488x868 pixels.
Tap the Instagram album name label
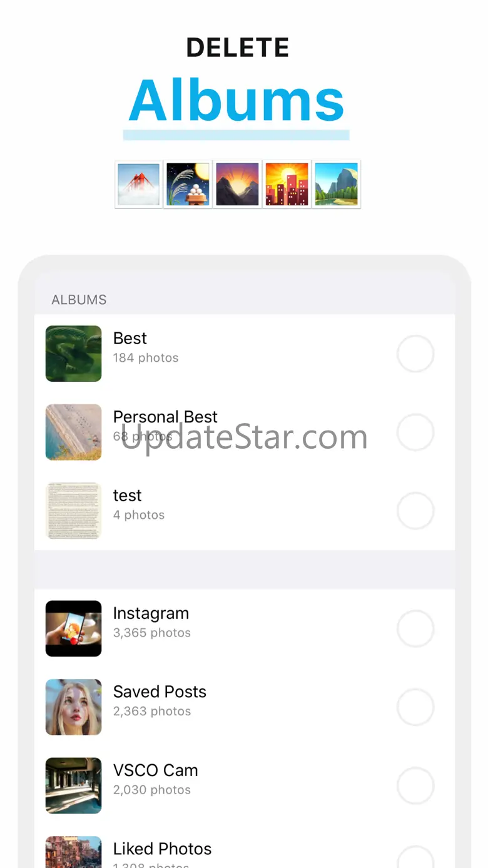[151, 613]
